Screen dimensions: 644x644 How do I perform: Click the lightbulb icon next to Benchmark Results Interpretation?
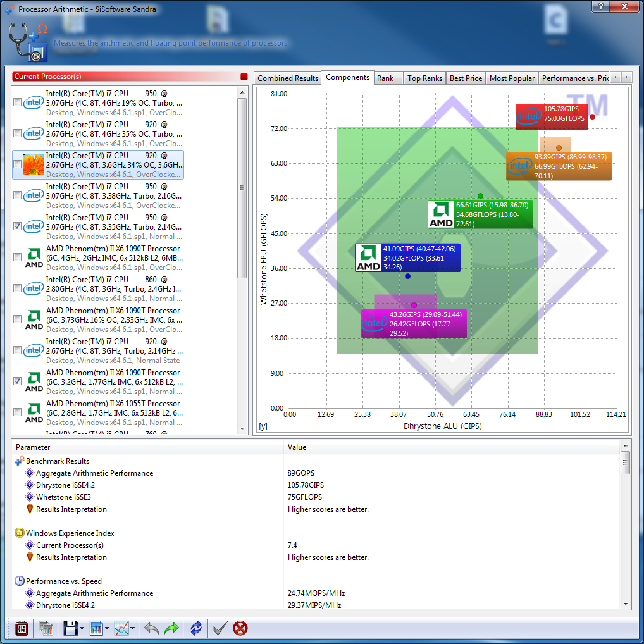[x=30, y=509]
